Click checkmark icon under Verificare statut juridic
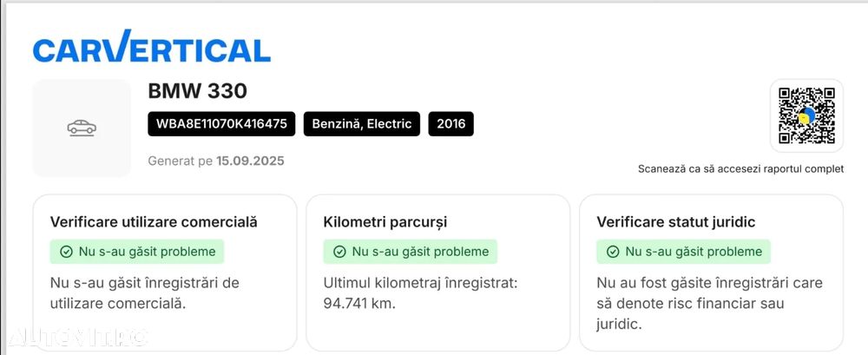The width and height of the screenshot is (868, 355). click(x=613, y=252)
